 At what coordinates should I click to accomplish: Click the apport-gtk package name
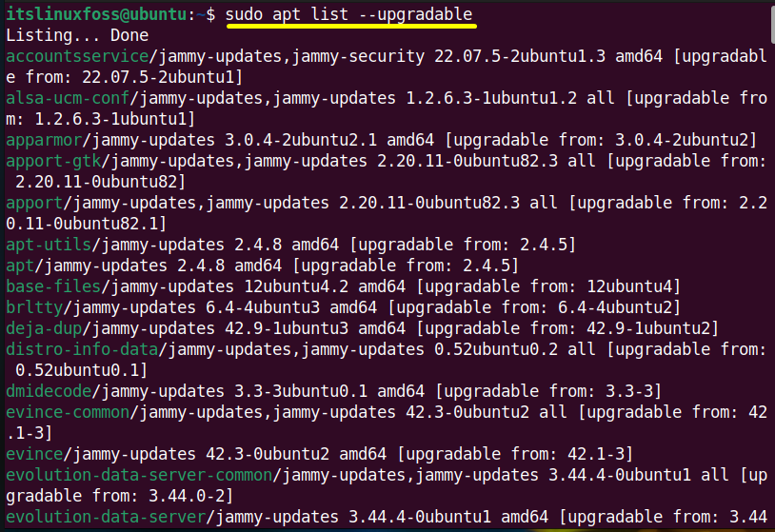(53, 161)
